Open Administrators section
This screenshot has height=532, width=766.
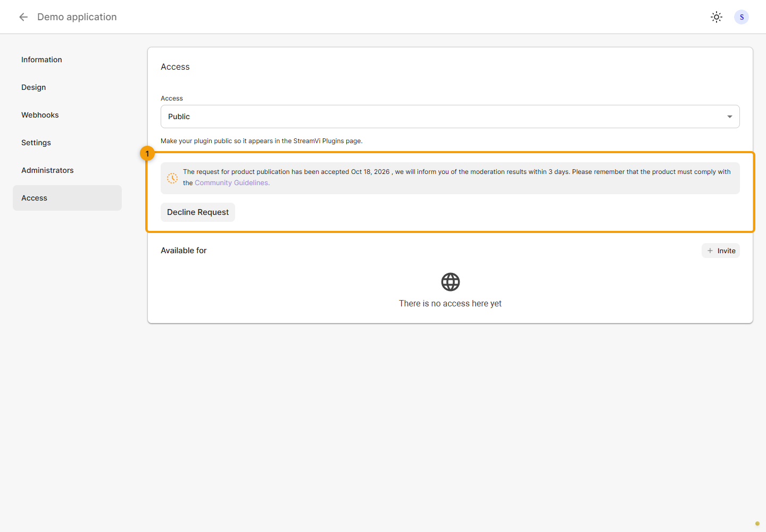pos(67,170)
